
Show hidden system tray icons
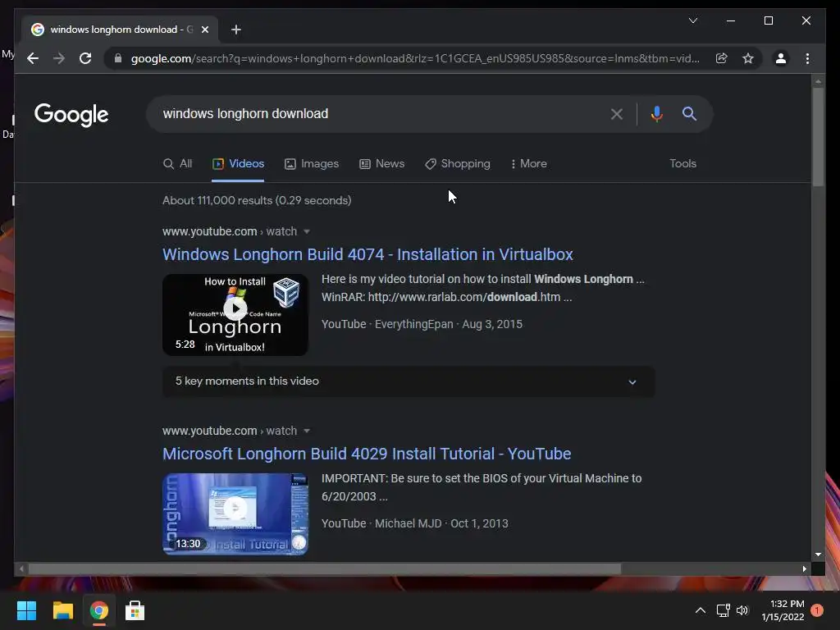(700, 610)
